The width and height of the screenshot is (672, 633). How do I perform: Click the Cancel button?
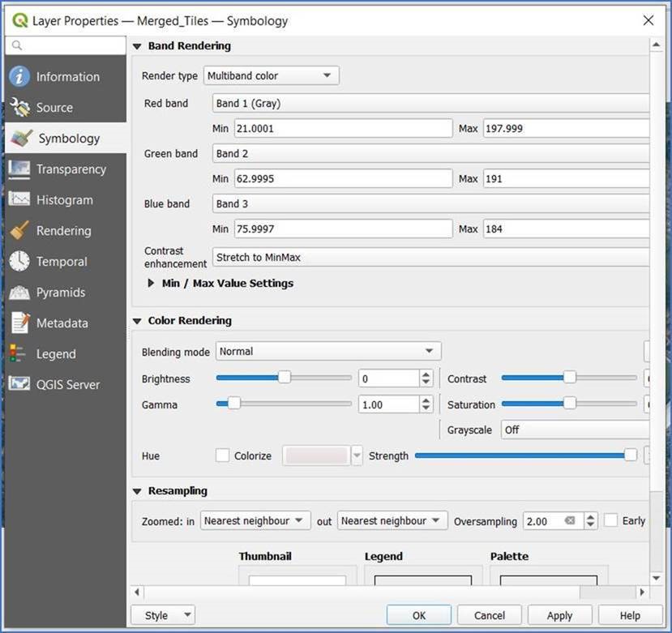(x=490, y=615)
